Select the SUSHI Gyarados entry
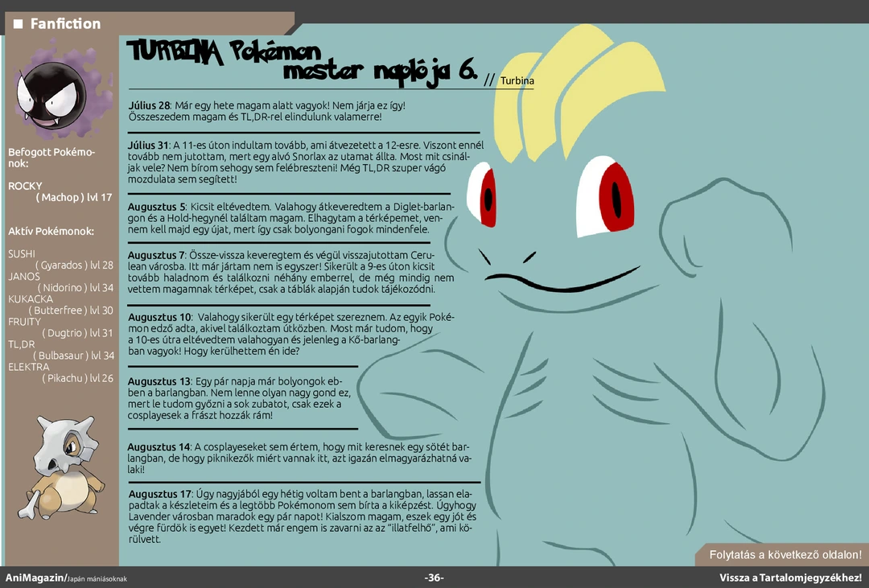869x588 pixels. (x=60, y=259)
